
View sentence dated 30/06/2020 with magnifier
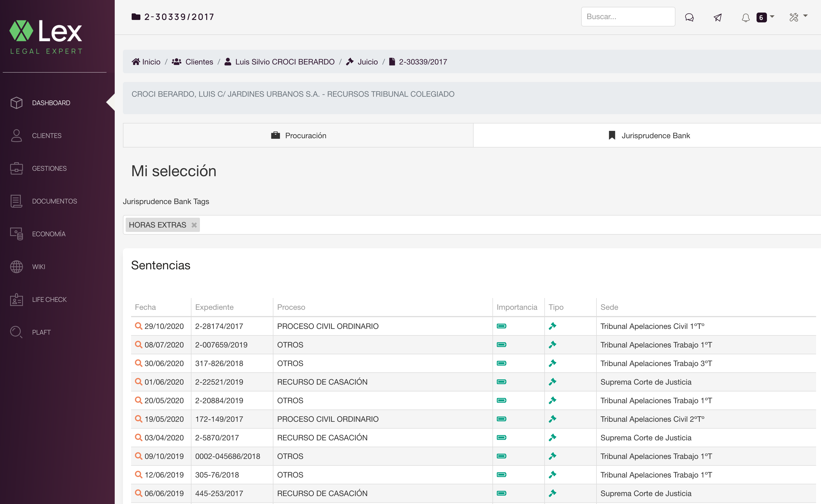139,363
